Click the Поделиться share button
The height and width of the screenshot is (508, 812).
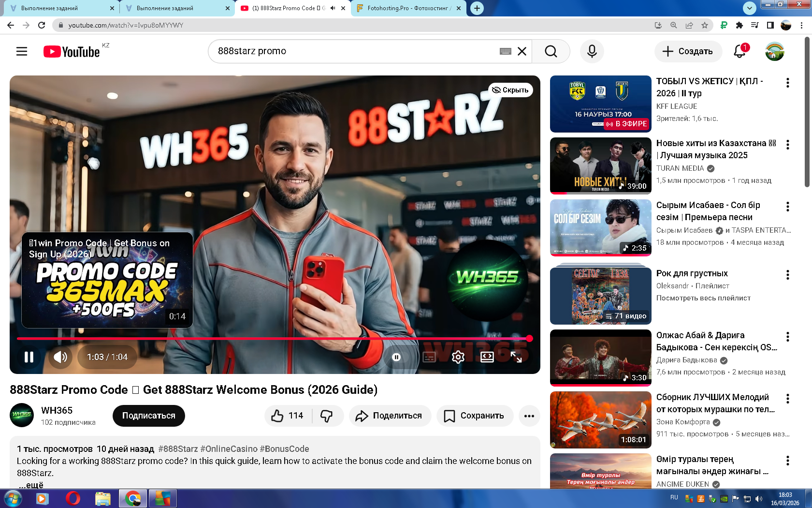pyautogui.click(x=390, y=416)
